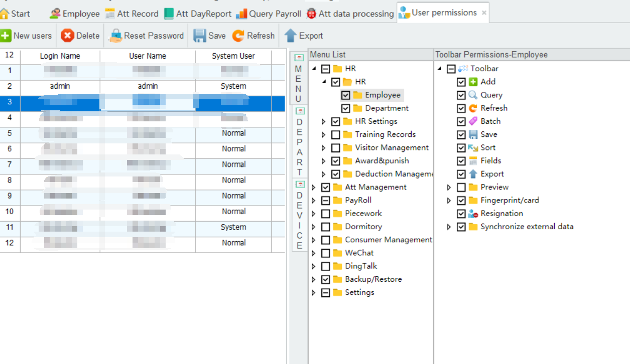Viewport: 630px width, 364px height.
Task: Select the Deduction Management tree item
Action: (394, 174)
